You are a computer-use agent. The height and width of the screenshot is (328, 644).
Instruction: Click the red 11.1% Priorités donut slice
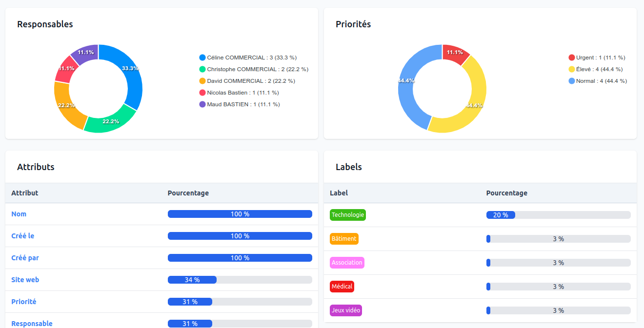pos(455,53)
